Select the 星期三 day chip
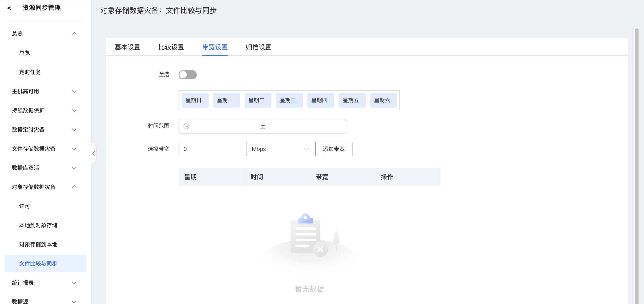The height and width of the screenshot is (304, 644). [289, 100]
